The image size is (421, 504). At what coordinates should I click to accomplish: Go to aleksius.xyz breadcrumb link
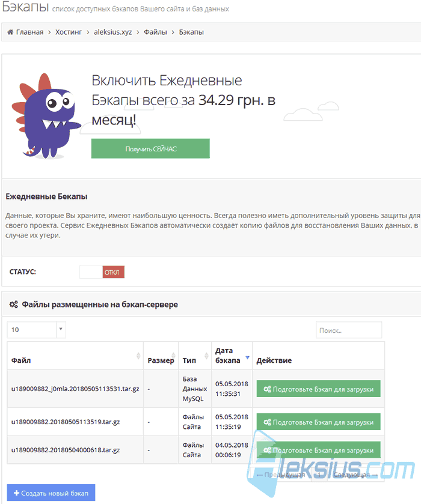pos(113,32)
